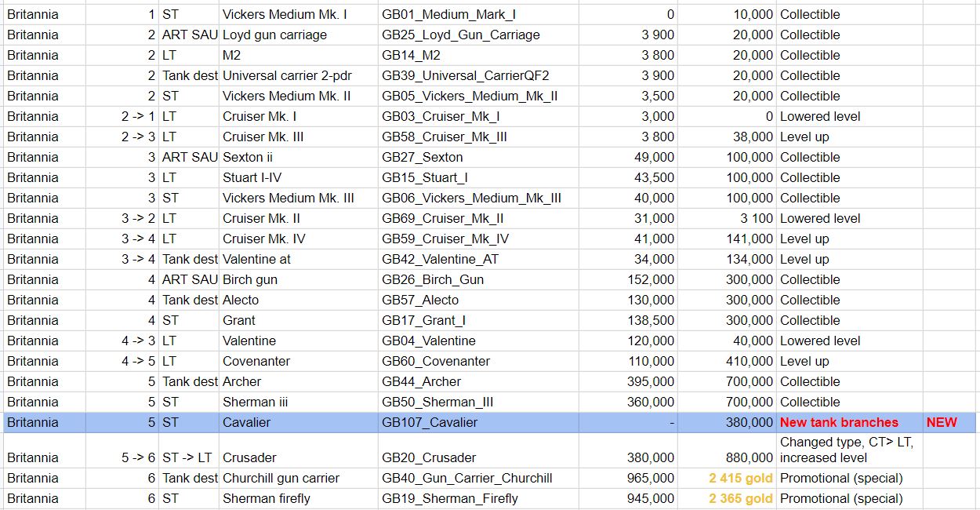
Task: Select the 'ST -> LT' type cell
Action: tap(188, 450)
